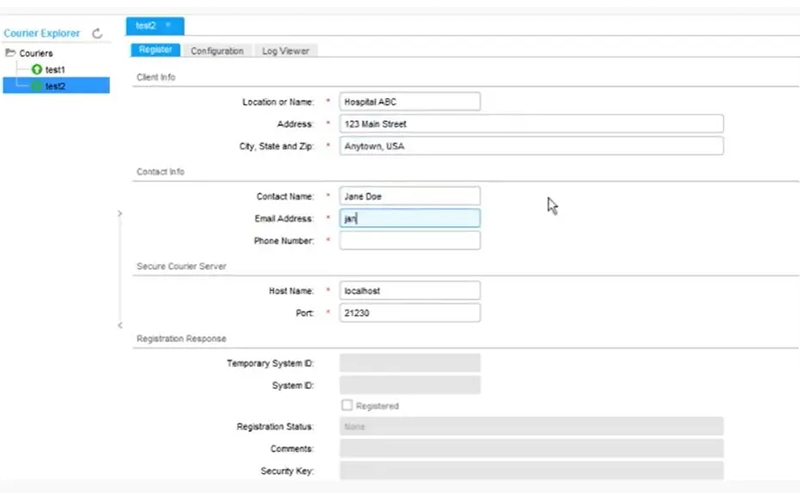Click the Host Name field
Screen dimensions: 800x500
point(410,290)
